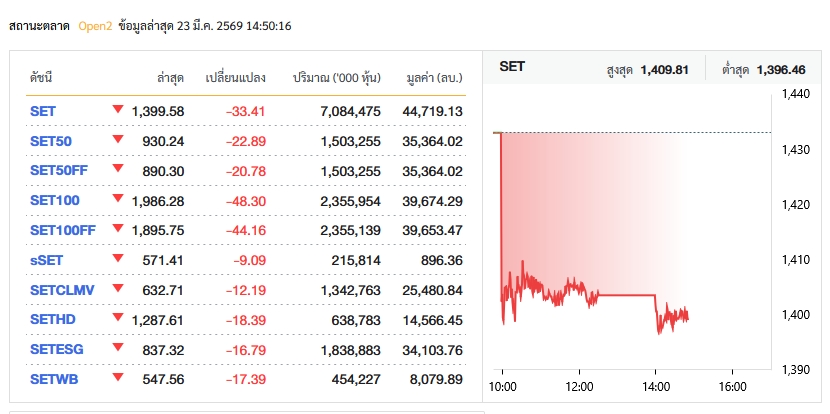
Task: Click the red down arrow beside SET50
Action: 118,139
